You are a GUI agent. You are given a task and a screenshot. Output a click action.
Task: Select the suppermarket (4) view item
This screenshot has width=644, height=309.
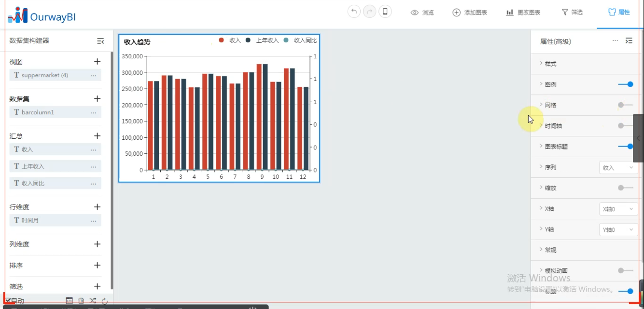point(56,75)
